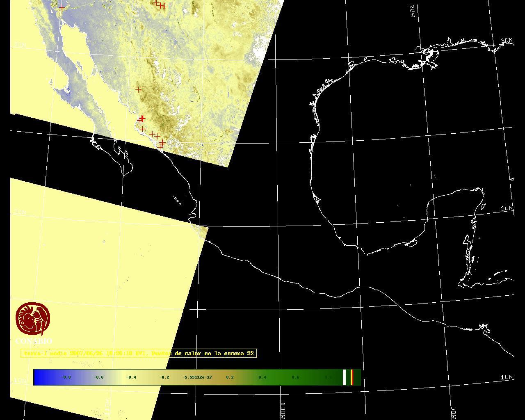This screenshot has width=525, height=420.
Task: Click the 30N latitude label at the right edge
Action: [507, 41]
